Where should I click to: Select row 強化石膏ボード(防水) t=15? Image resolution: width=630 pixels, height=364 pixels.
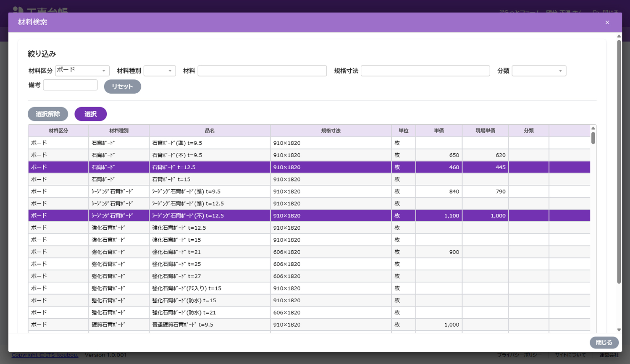tap(309, 301)
